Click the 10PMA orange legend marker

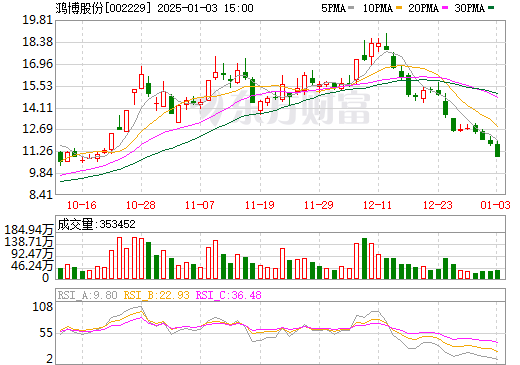398,8
